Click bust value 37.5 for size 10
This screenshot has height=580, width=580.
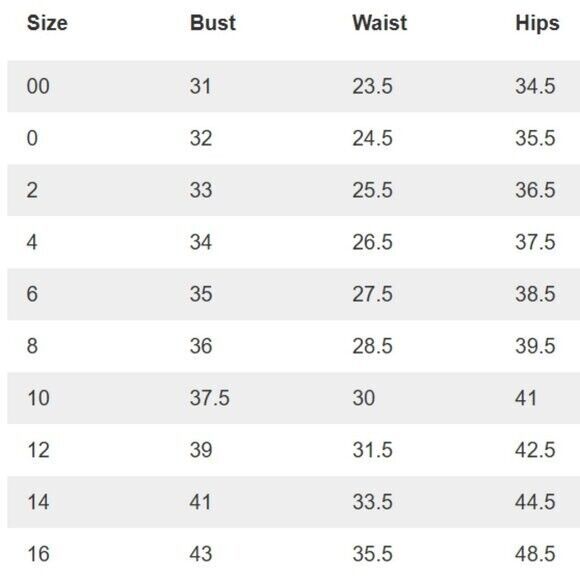pos(210,398)
